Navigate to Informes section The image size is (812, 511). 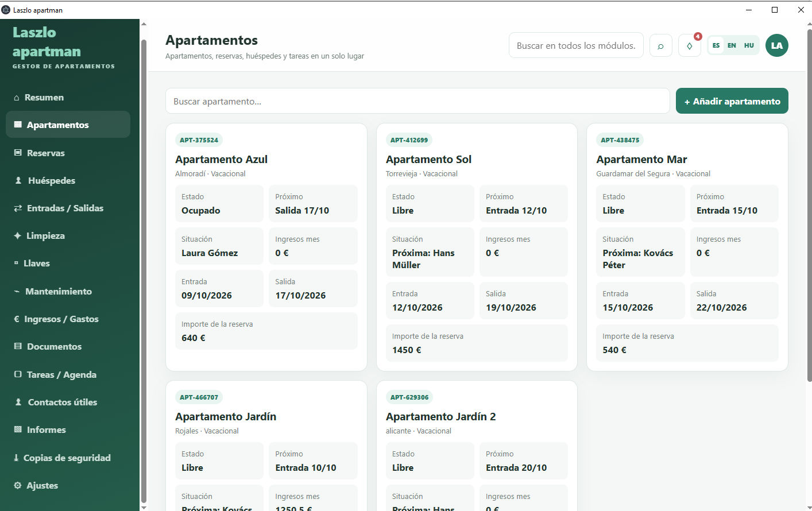(x=68, y=430)
